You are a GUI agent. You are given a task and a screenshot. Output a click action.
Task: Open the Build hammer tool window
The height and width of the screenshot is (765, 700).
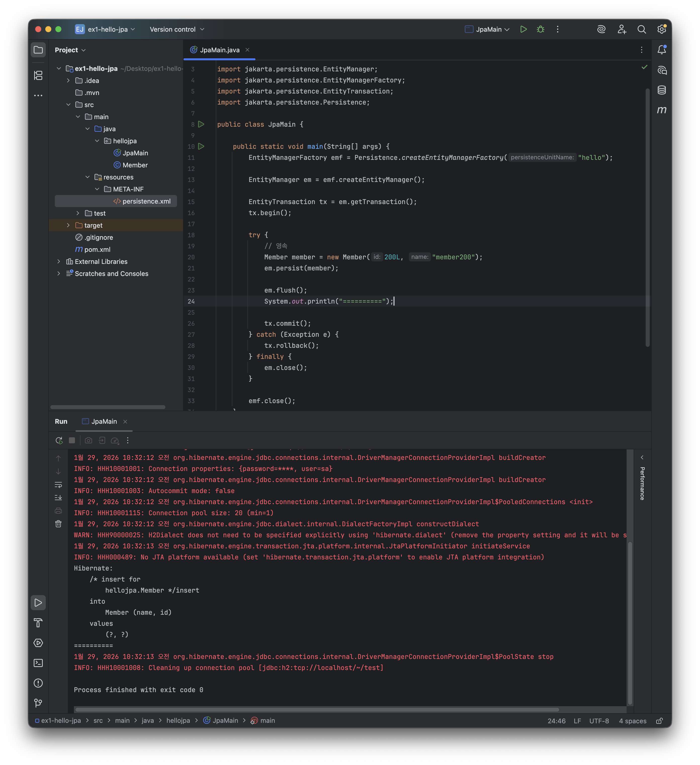pos(38,623)
